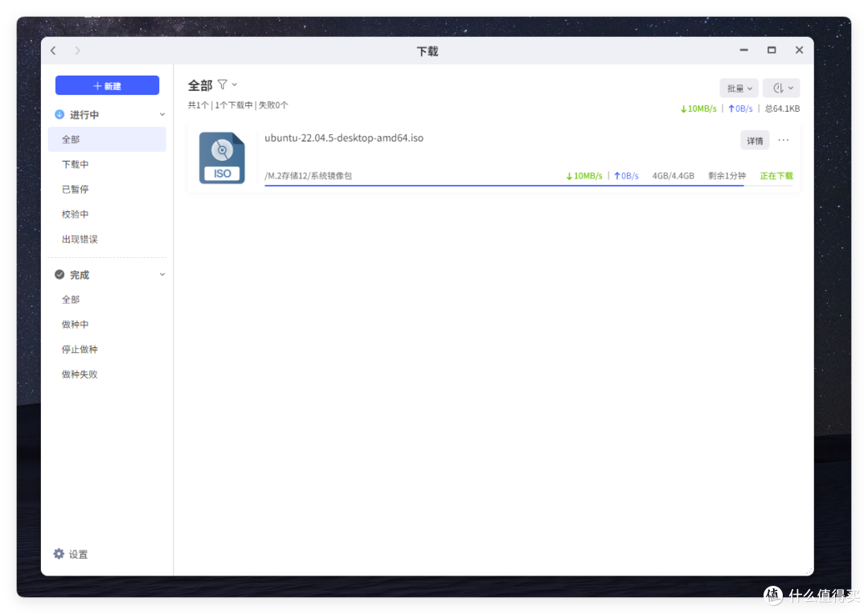Click the 正在下载 status label
This screenshot has height=614, width=868.
[776, 175]
